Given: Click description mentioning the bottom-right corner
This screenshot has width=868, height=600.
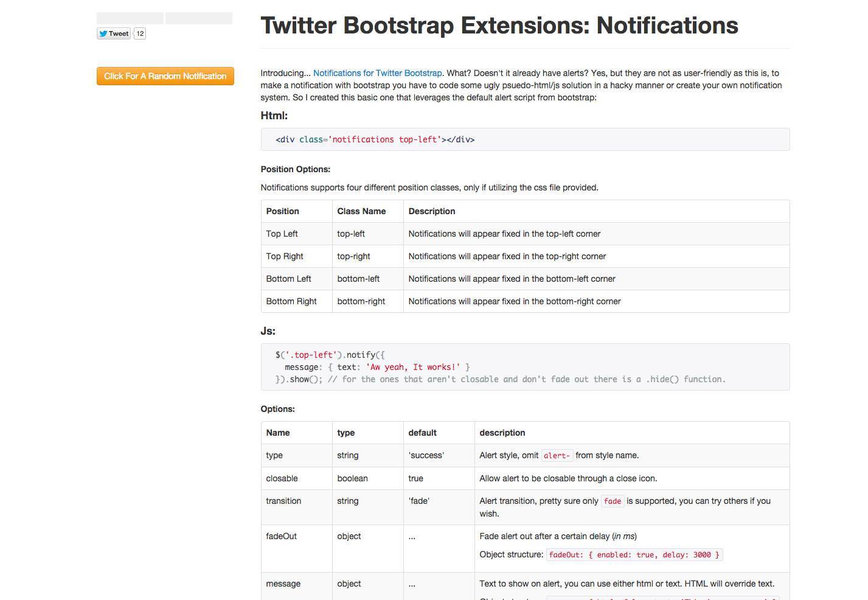Looking at the screenshot, I should 515,301.
